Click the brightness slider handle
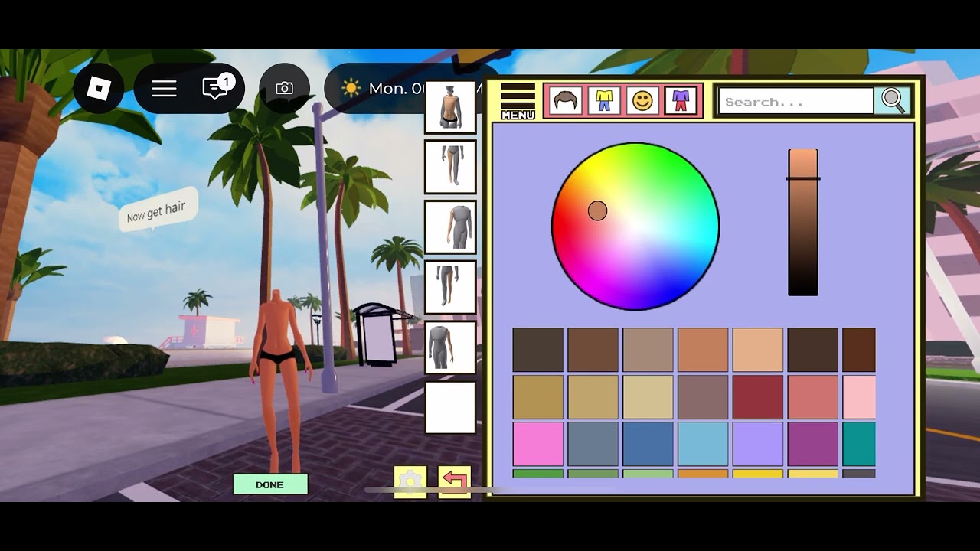 [x=803, y=178]
